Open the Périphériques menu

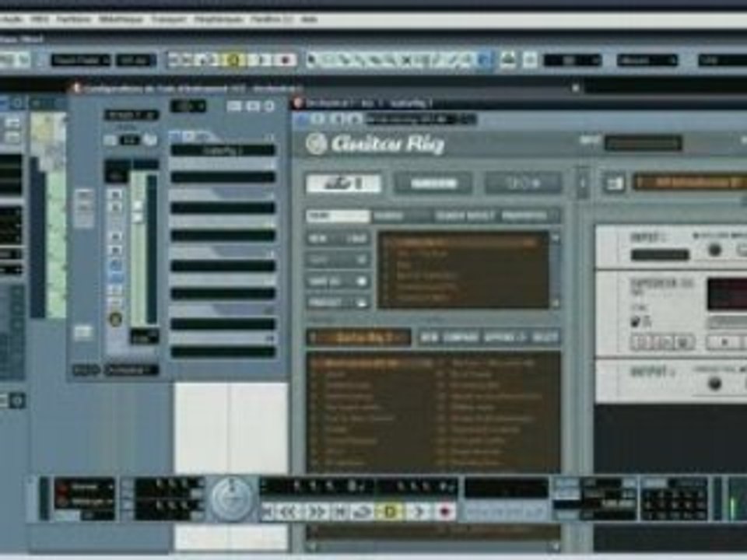(219, 19)
